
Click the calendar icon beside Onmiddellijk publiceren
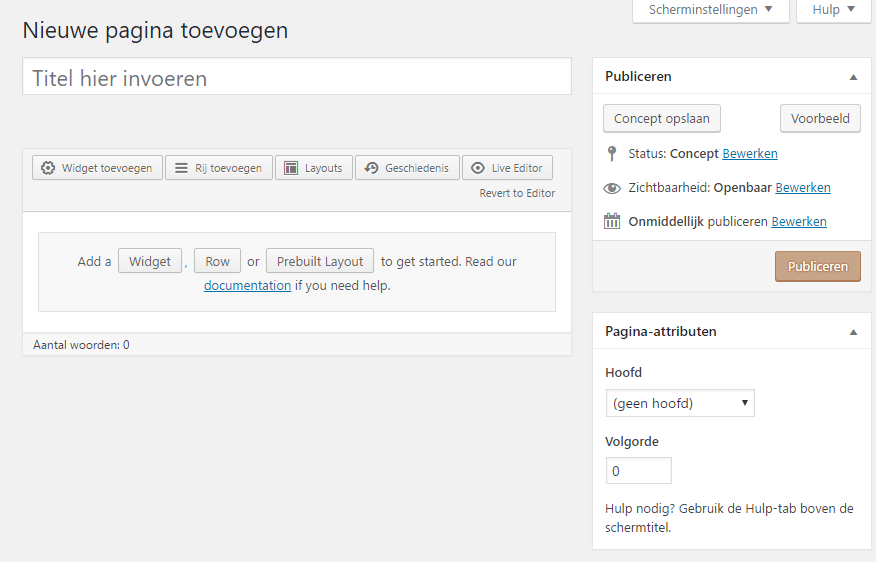click(612, 221)
